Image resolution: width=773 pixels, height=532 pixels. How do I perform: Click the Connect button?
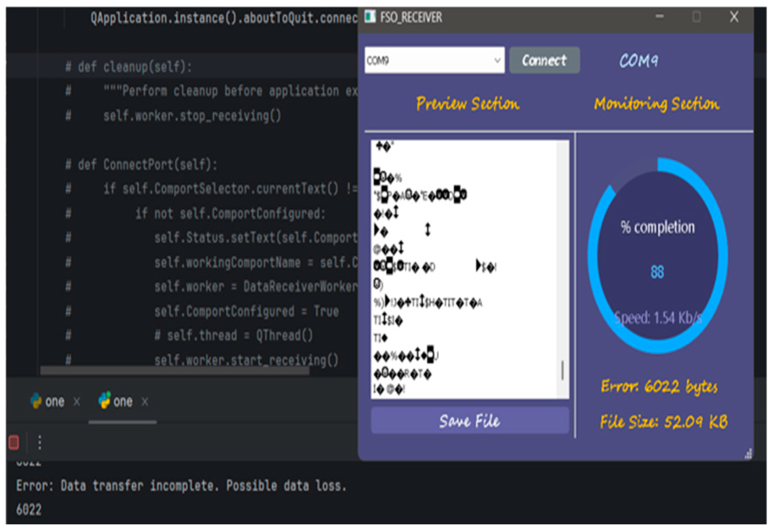coord(545,60)
